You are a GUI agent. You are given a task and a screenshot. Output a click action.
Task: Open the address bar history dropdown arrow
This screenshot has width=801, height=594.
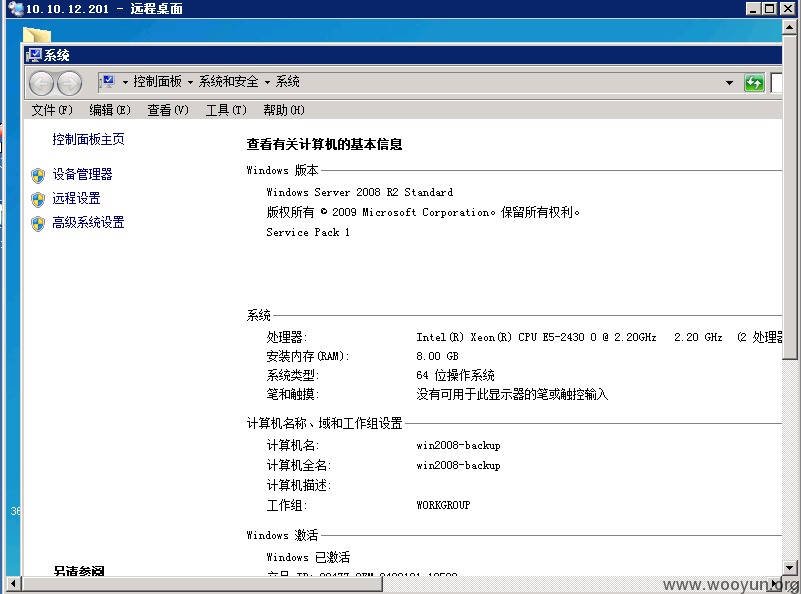[729, 83]
